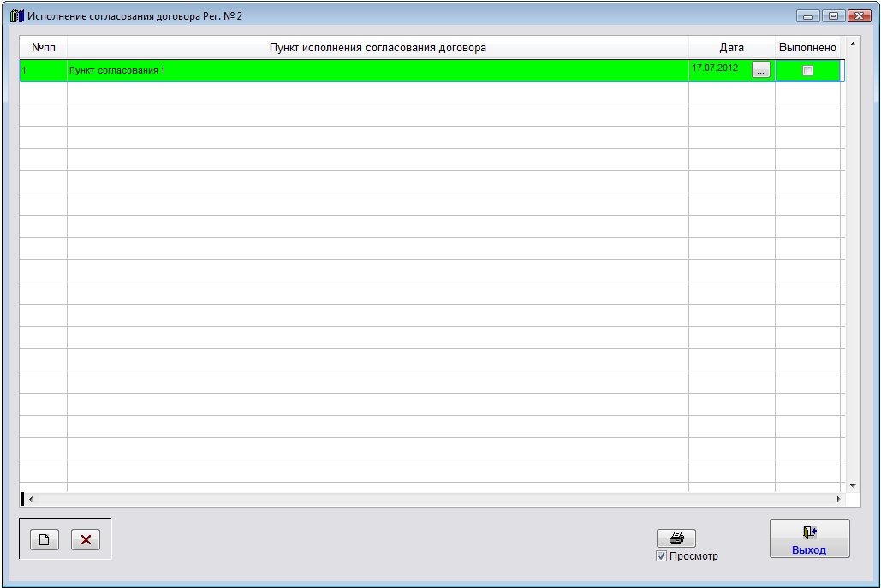
Task: Click the red X delete record button
Action: [86, 540]
